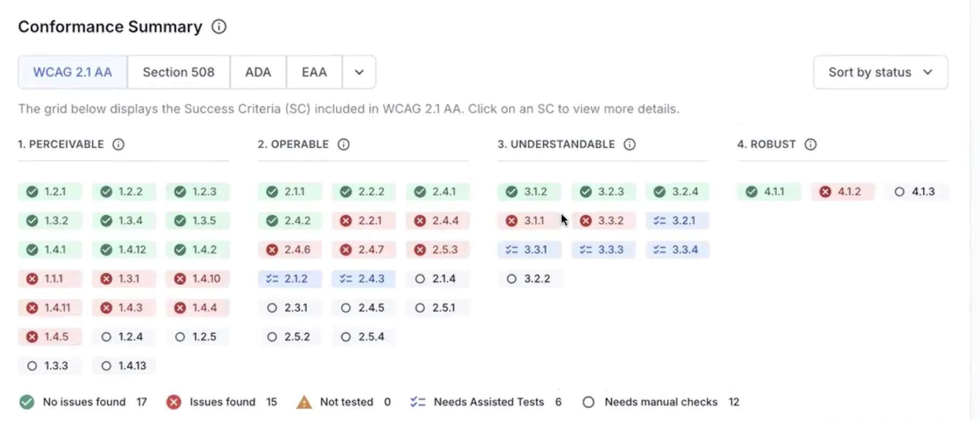Click the Needs Assisted Tests checklist icon
The height and width of the screenshot is (421, 980).
[x=418, y=402]
